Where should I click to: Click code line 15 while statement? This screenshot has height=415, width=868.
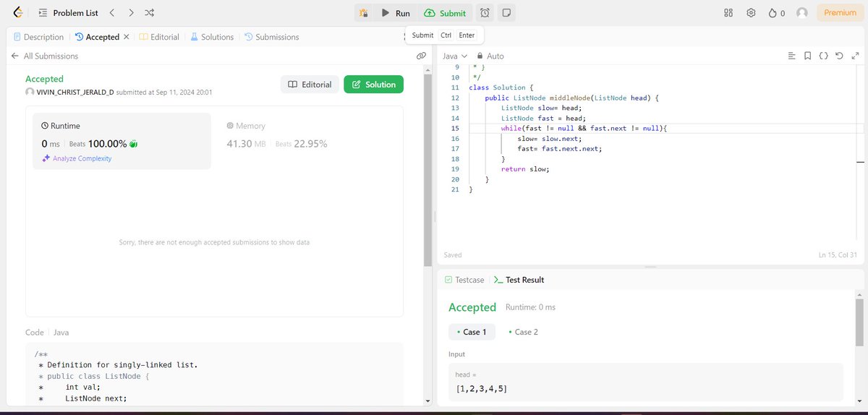583,128
